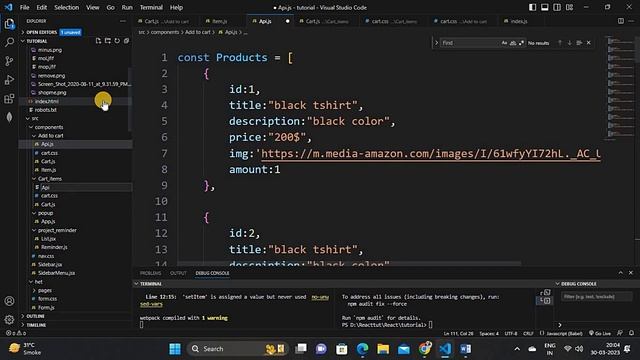The width and height of the screenshot is (640, 360).
Task: Open the MongoDB leaf view
Action: point(9,118)
